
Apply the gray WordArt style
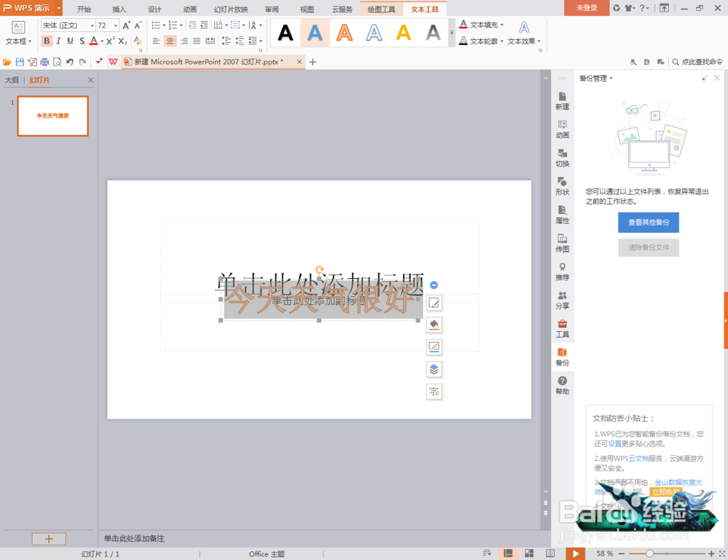[432, 33]
